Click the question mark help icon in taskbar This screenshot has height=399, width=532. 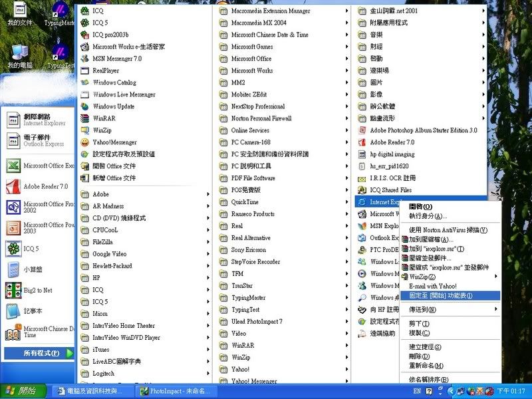pyautogui.click(x=429, y=391)
